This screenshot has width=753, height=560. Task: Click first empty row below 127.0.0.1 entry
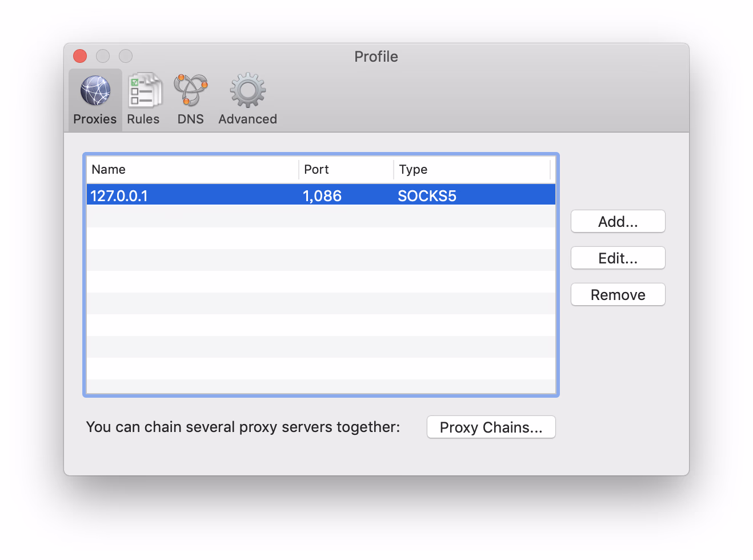[x=320, y=217]
